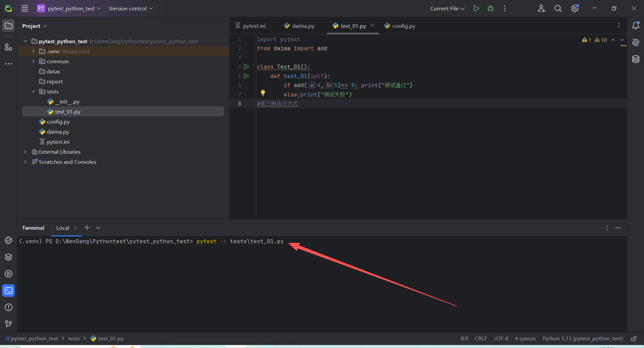Open AI Assistant spiral icon
Image resolution: width=644 pixels, height=348 pixels.
coord(636,42)
